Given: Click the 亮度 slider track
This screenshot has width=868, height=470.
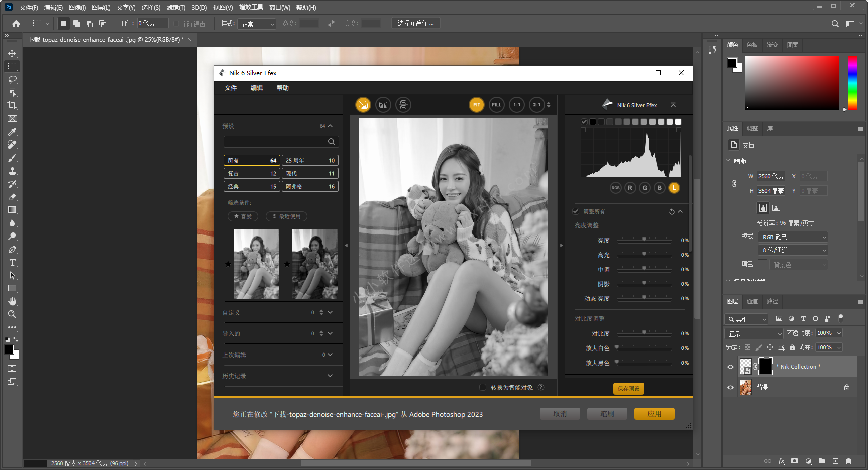Looking at the screenshot, I should pyautogui.click(x=644, y=240).
